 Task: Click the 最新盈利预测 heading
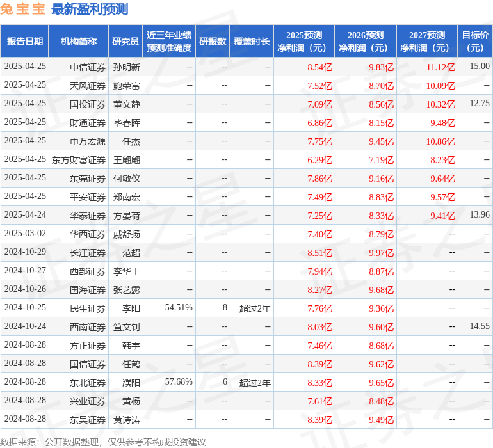tap(89, 9)
